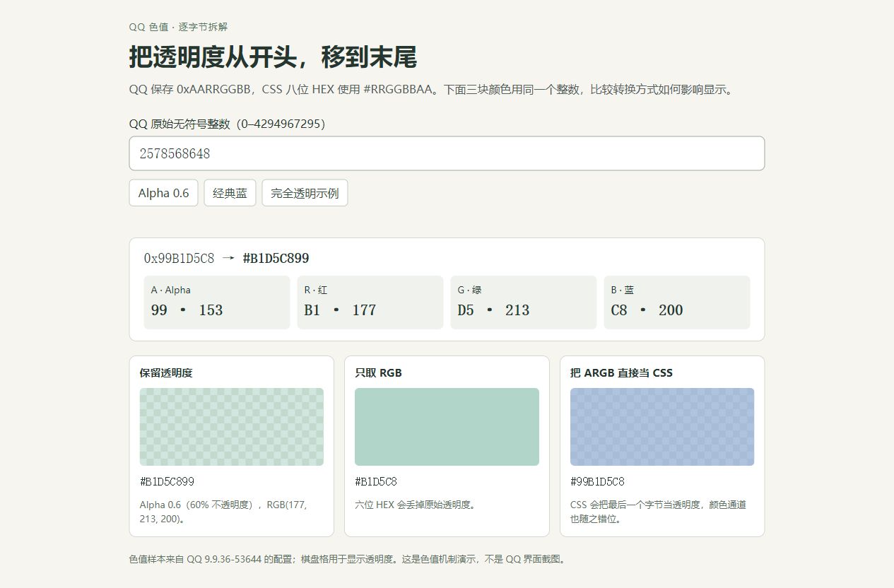Screen dimensions: 894x588
Task: Click the red value B1 • 177
Action: coord(340,310)
